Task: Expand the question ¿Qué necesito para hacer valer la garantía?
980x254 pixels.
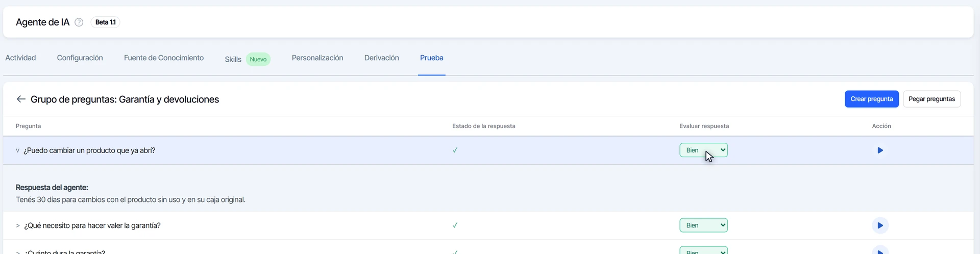Action: point(18,225)
